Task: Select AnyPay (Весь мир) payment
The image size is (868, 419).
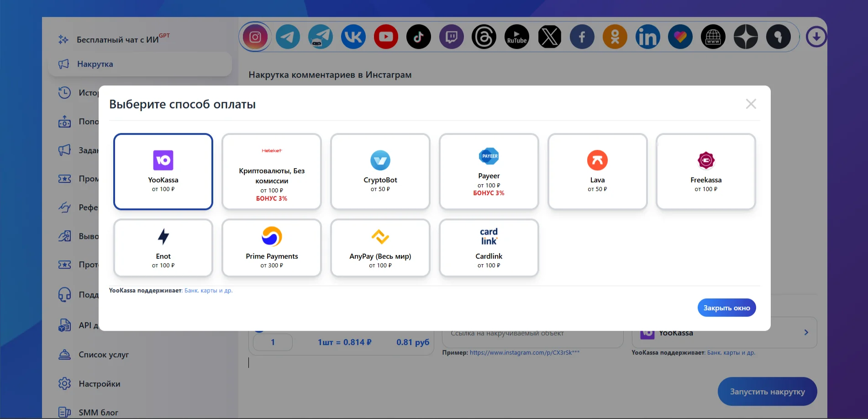Action: (380, 248)
